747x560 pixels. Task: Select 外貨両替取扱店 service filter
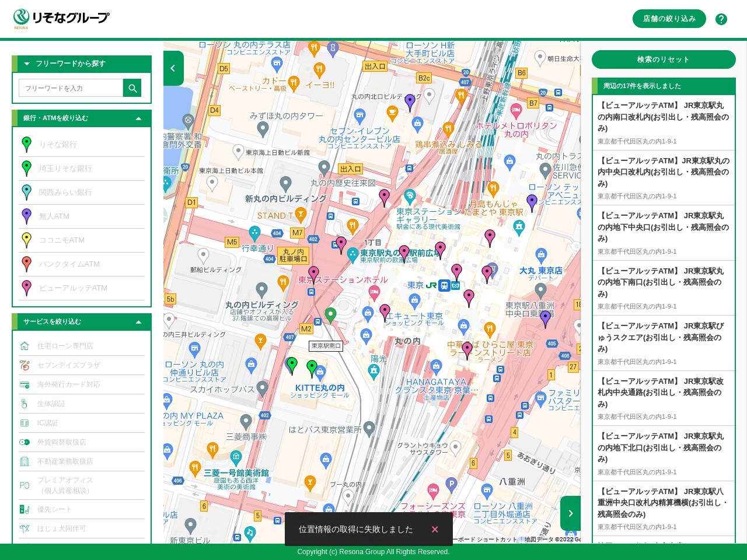tap(82, 442)
